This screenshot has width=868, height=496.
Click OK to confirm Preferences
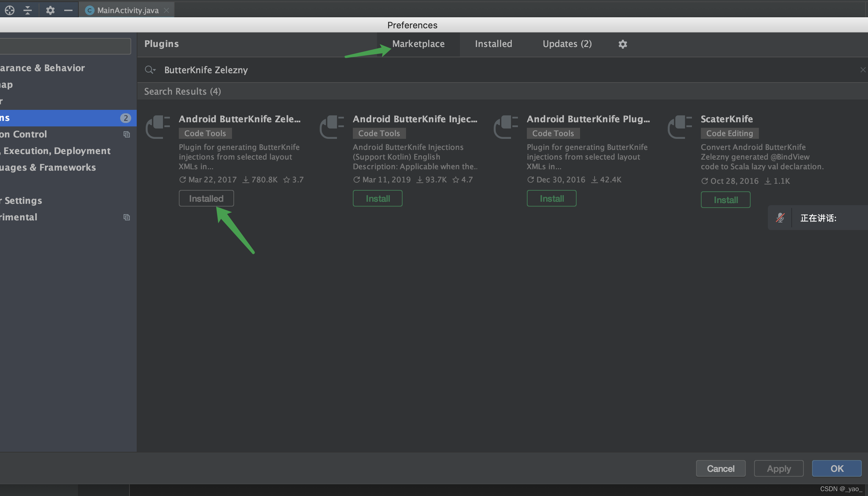[x=837, y=468]
